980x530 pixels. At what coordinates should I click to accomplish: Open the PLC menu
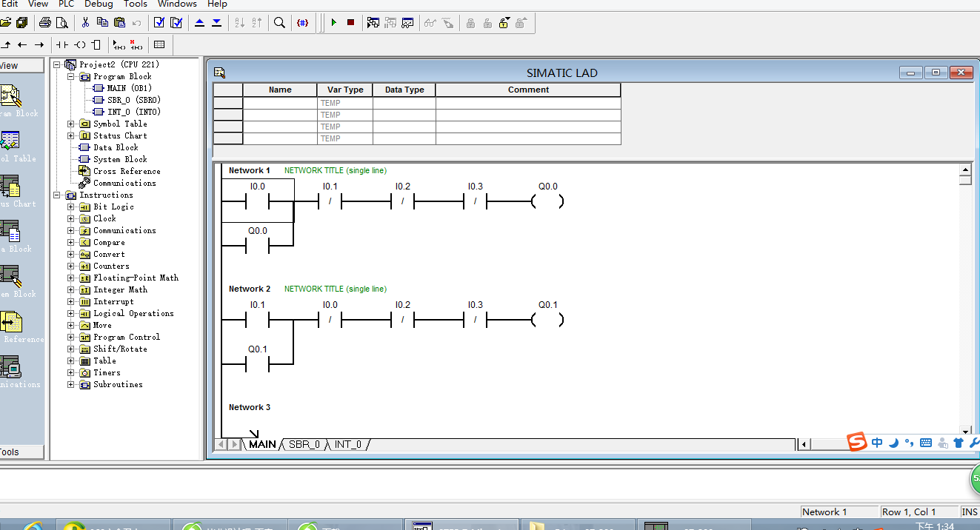67,4
